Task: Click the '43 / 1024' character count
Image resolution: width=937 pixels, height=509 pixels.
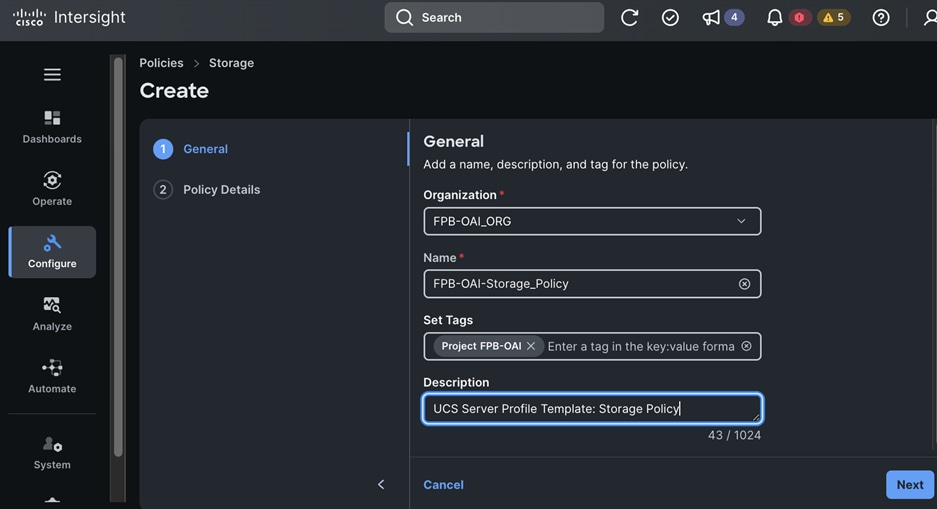Action: (734, 436)
